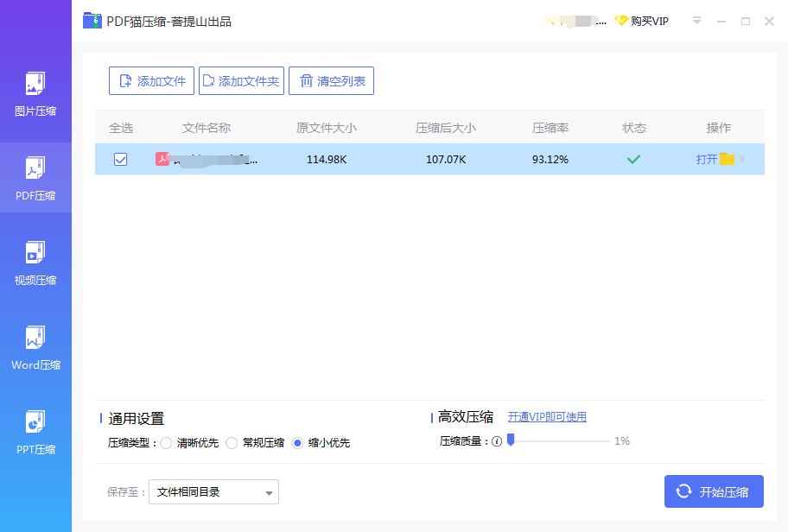This screenshot has width=788, height=532.
Task: Select 常规压缩 compression type
Action: point(232,443)
